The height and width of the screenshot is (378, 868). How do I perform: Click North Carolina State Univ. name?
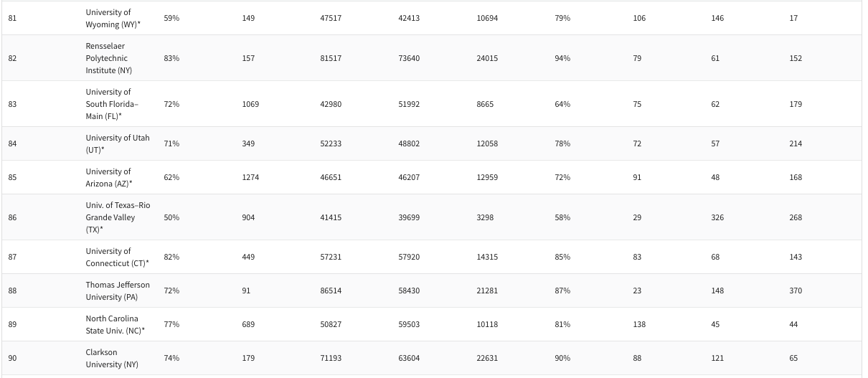115,324
